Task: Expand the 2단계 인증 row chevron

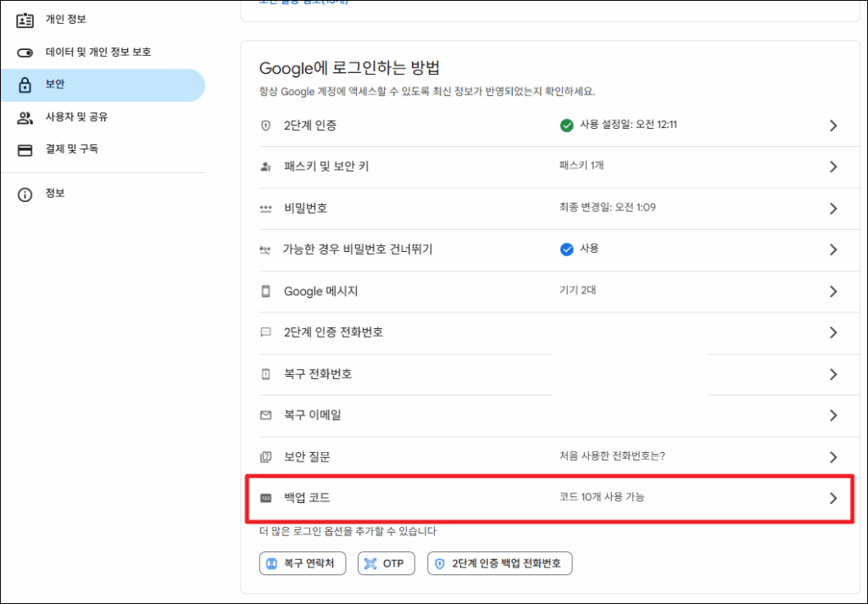Action: [832, 126]
